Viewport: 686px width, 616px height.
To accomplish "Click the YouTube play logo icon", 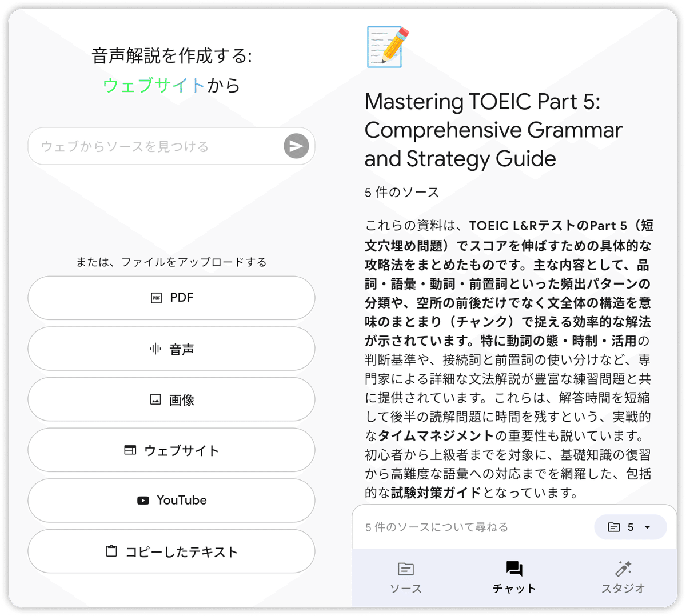I will [x=143, y=501].
